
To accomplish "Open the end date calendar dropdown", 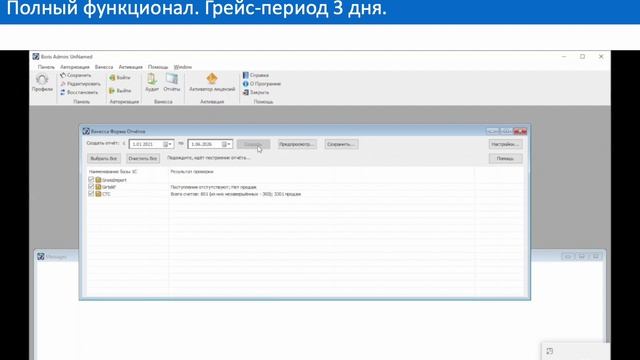I will (x=226, y=144).
